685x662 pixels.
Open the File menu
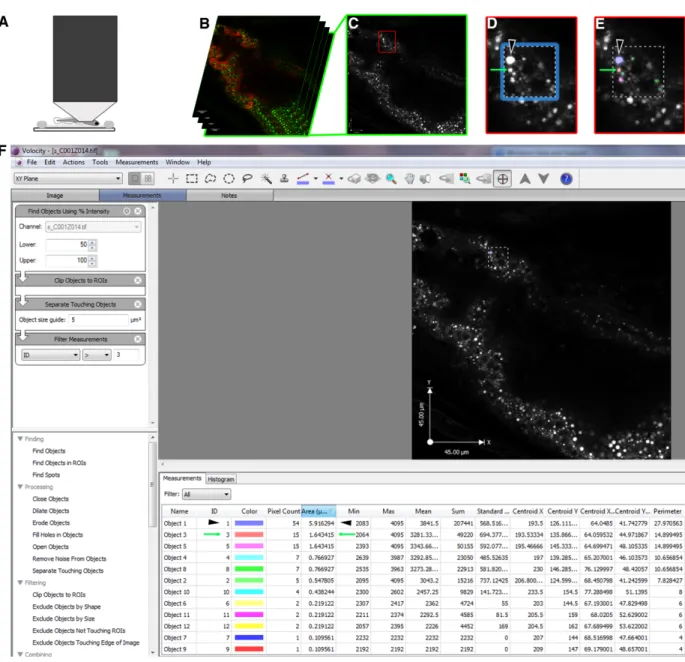coord(32,162)
